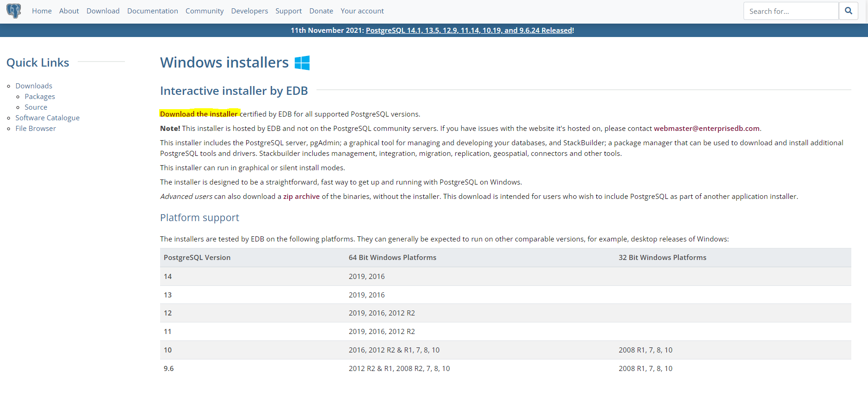Image resolution: width=868 pixels, height=408 pixels.
Task: Select version 12 table cell
Action: click(x=253, y=313)
